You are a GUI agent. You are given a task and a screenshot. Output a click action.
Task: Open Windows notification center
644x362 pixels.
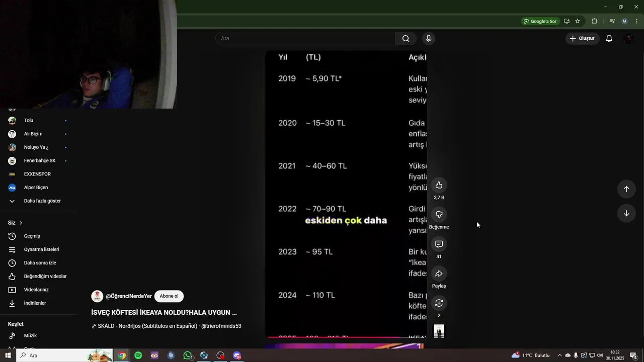coord(633,355)
